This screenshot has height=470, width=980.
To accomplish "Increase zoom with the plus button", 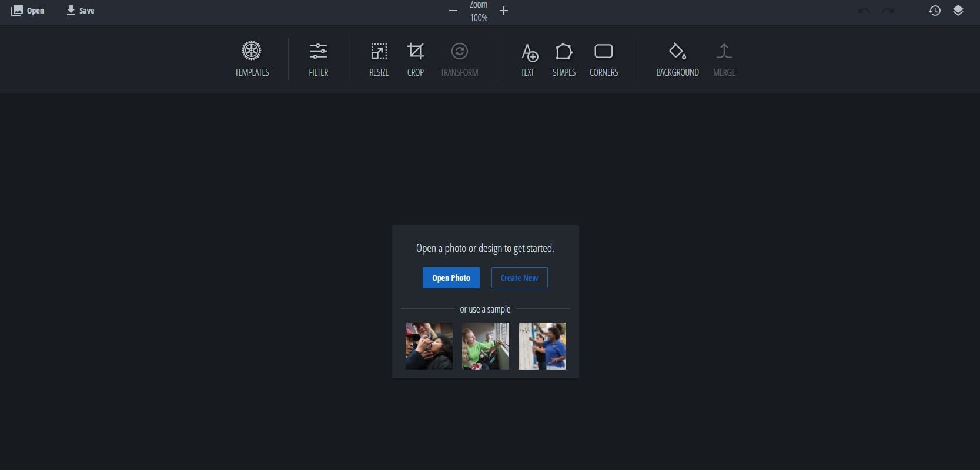I will 504,11.
